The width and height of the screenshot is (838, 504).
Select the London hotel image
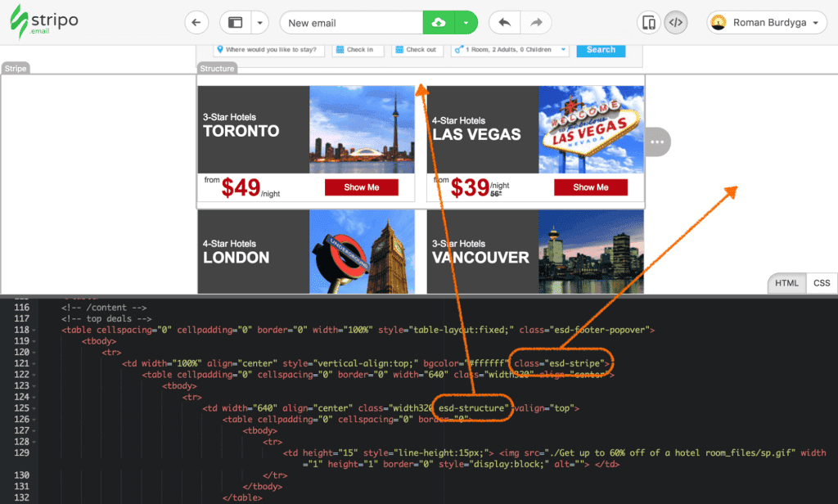point(362,251)
